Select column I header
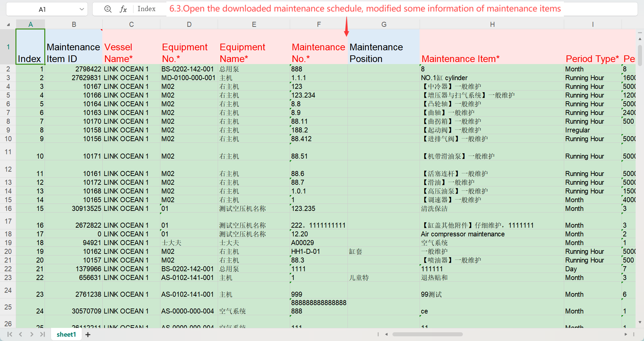The image size is (644, 341). (593, 24)
